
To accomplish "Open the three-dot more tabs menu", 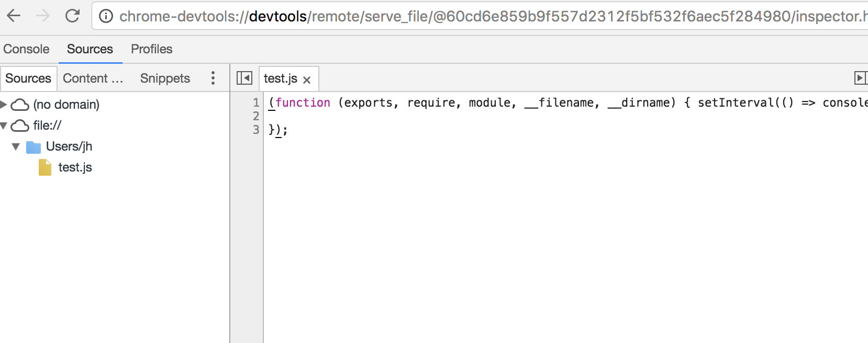I will [x=213, y=78].
